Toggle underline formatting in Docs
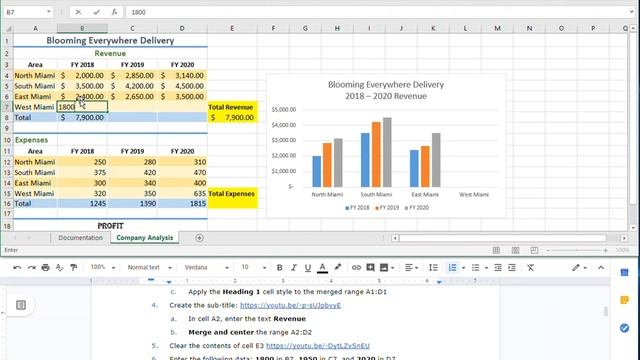 (x=308, y=268)
